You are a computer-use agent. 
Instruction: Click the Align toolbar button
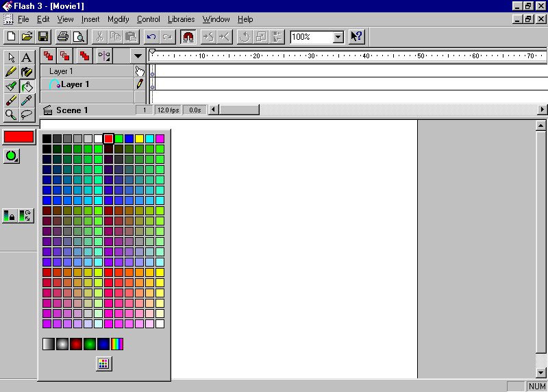click(277, 37)
